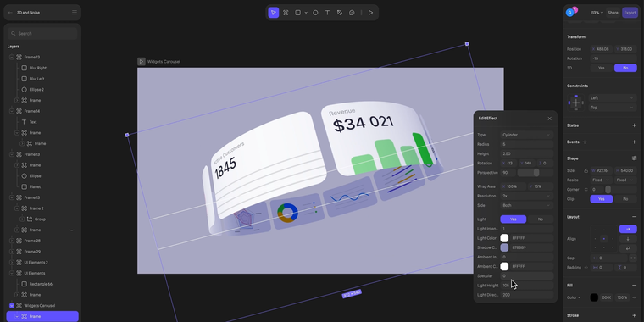The height and width of the screenshot is (322, 644).
Task: Open the Shadow Color swatch
Action: (504, 247)
